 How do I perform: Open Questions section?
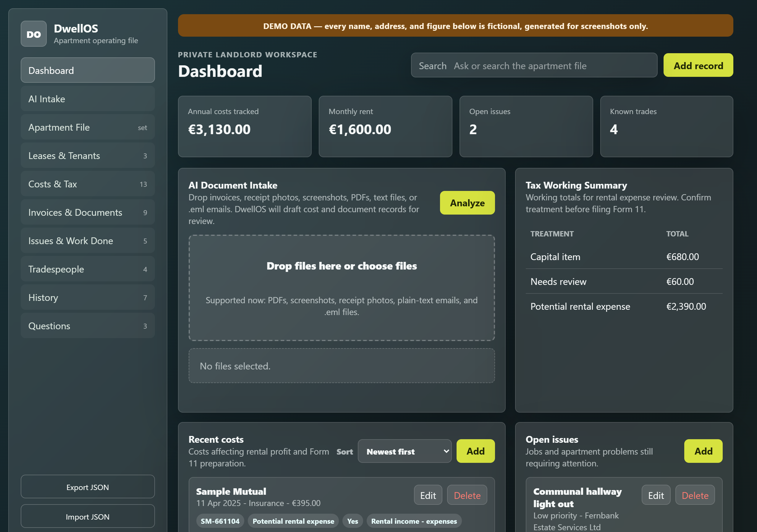pyautogui.click(x=88, y=325)
